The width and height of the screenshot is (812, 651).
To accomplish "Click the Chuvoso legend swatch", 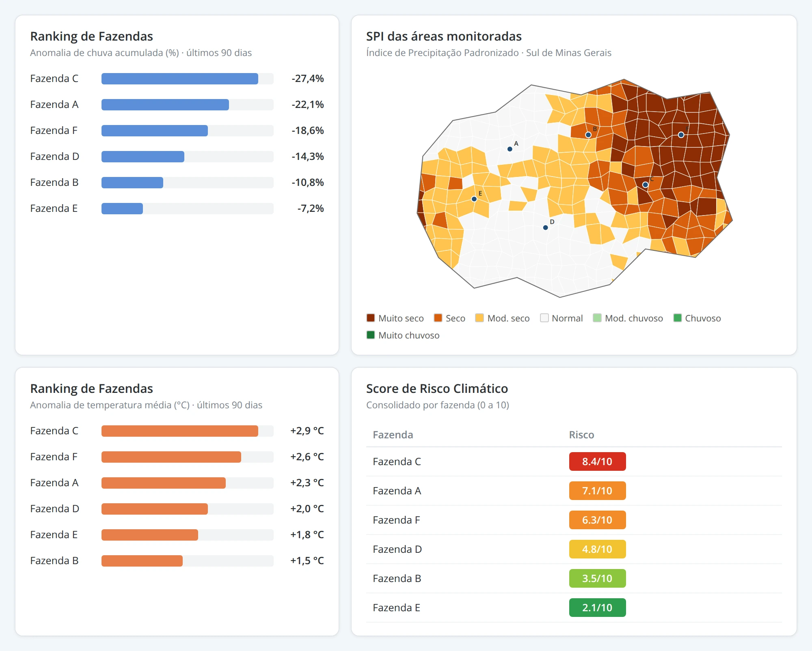I will pyautogui.click(x=677, y=318).
